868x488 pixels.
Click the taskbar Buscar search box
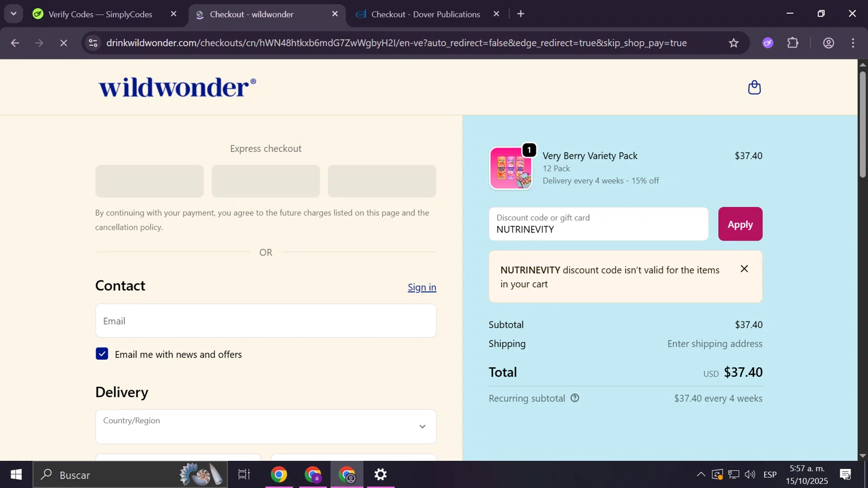(130, 475)
